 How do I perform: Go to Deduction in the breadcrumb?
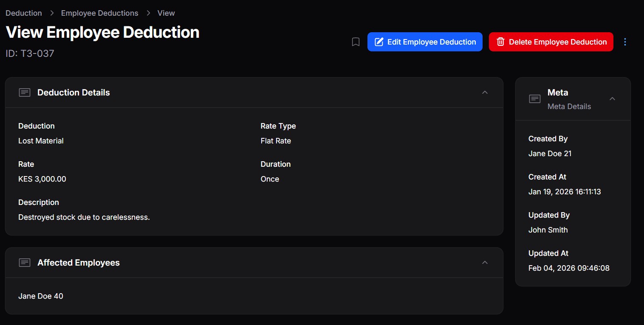pos(24,13)
